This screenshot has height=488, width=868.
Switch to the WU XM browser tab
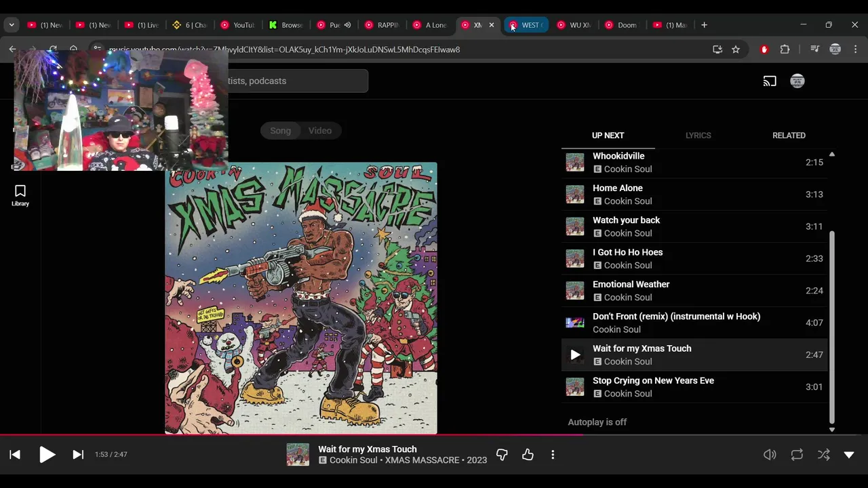click(574, 25)
